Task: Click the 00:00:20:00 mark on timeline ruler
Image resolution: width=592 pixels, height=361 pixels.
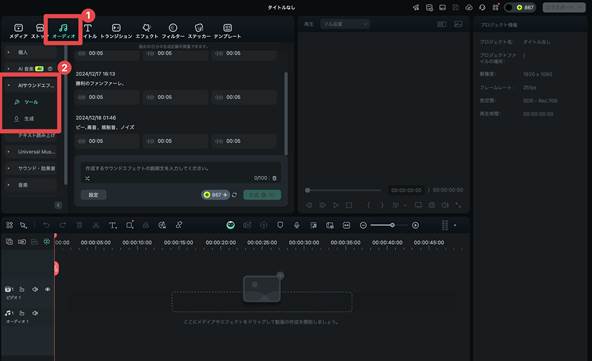Action: (220, 243)
